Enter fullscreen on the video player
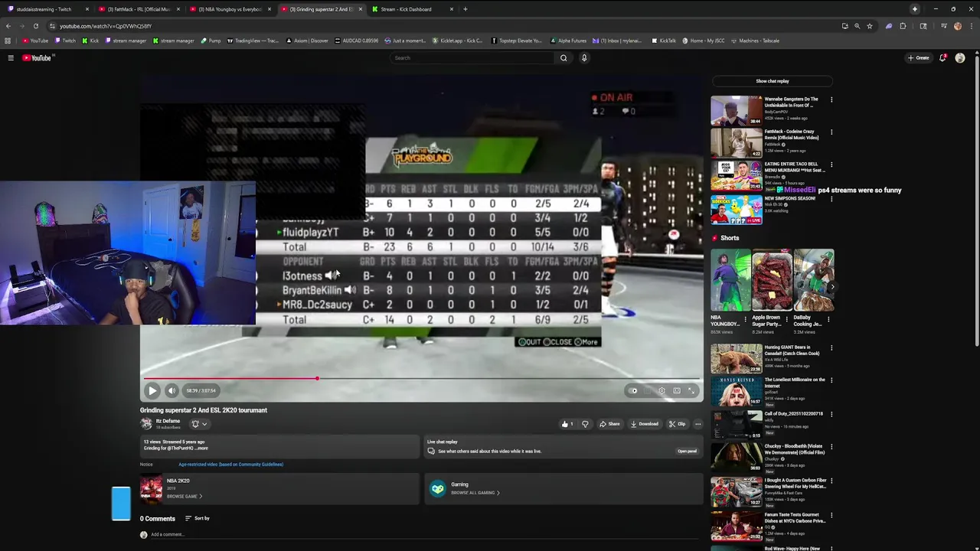The width and height of the screenshot is (980, 551). point(691,390)
